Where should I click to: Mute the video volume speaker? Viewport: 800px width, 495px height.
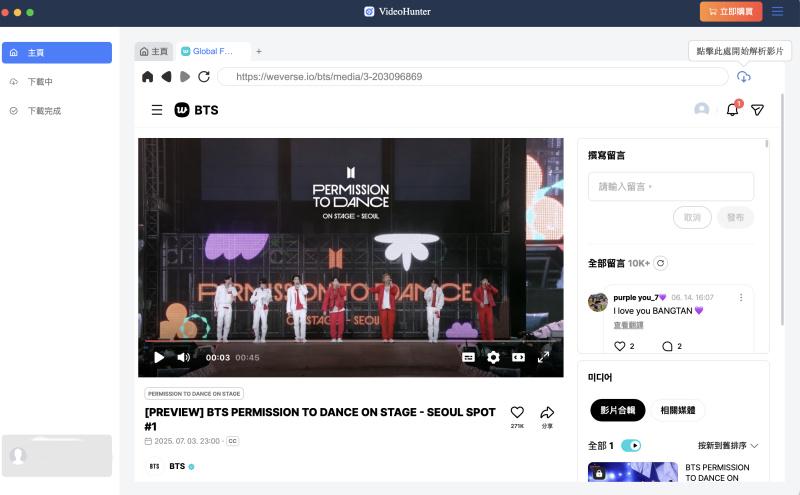pyautogui.click(x=183, y=357)
